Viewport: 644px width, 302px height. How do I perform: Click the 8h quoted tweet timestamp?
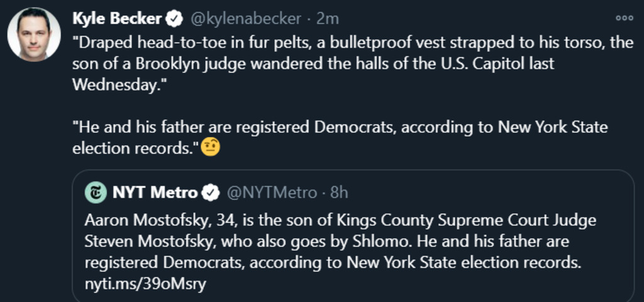tap(338, 193)
